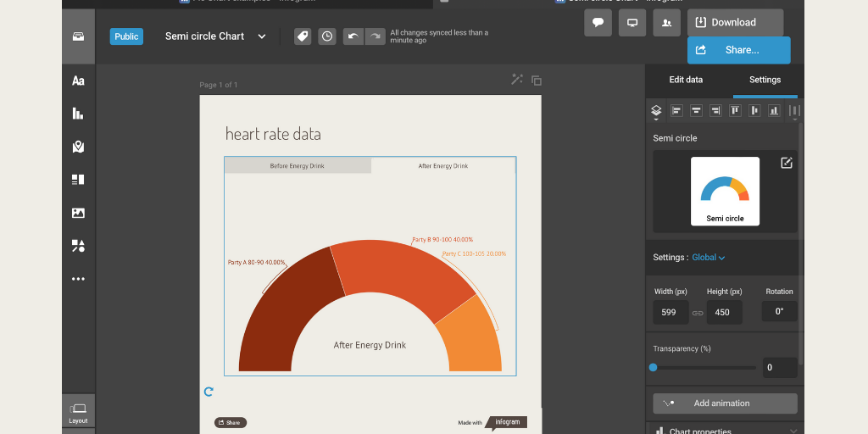Image resolution: width=868 pixels, height=434 pixels.
Task: Click the Rotation input field
Action: tap(780, 311)
